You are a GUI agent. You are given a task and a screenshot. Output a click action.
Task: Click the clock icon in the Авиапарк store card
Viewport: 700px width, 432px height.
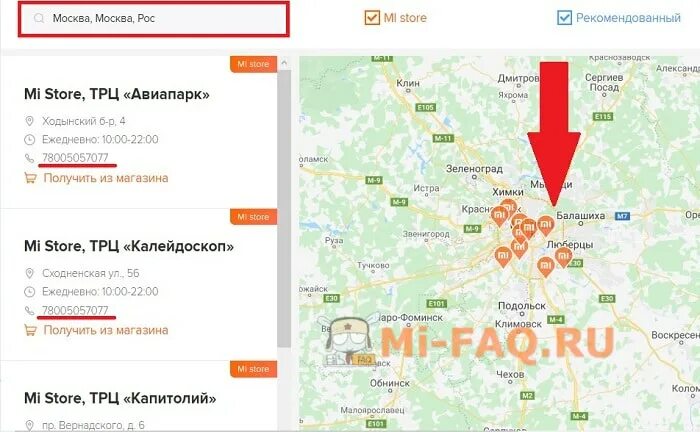[29, 140]
